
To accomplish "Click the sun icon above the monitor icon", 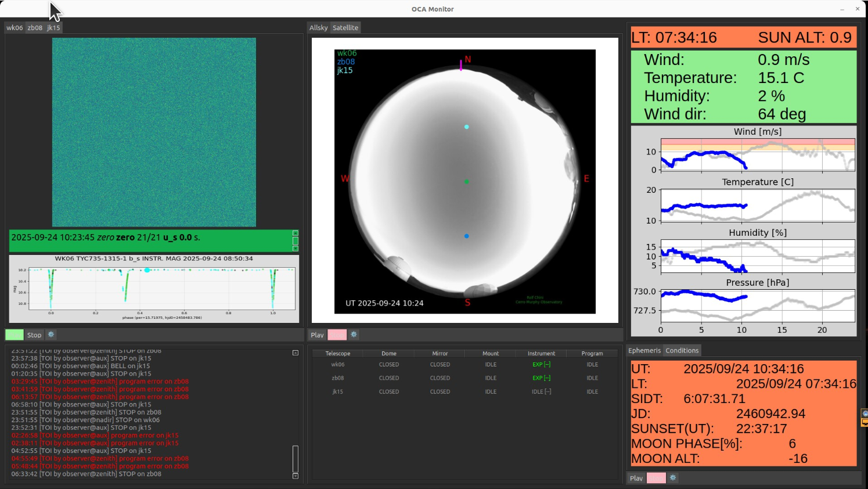I will tap(866, 413).
